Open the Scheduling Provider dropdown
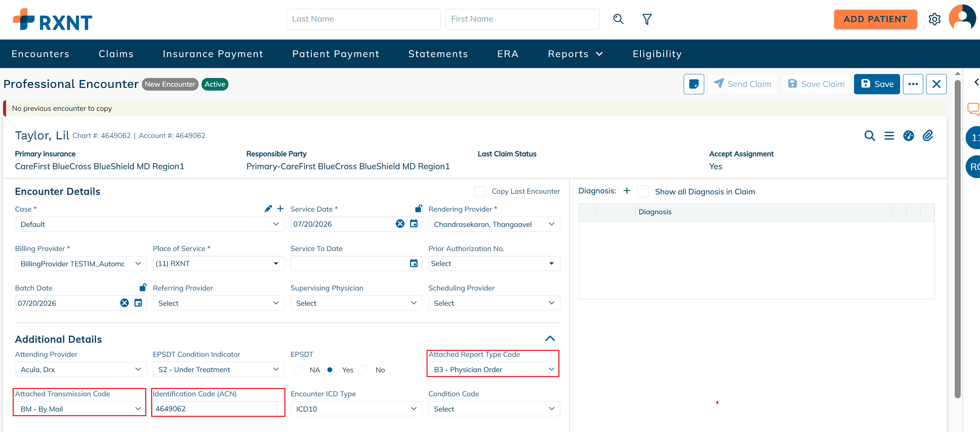The width and height of the screenshot is (980, 432). [x=494, y=303]
